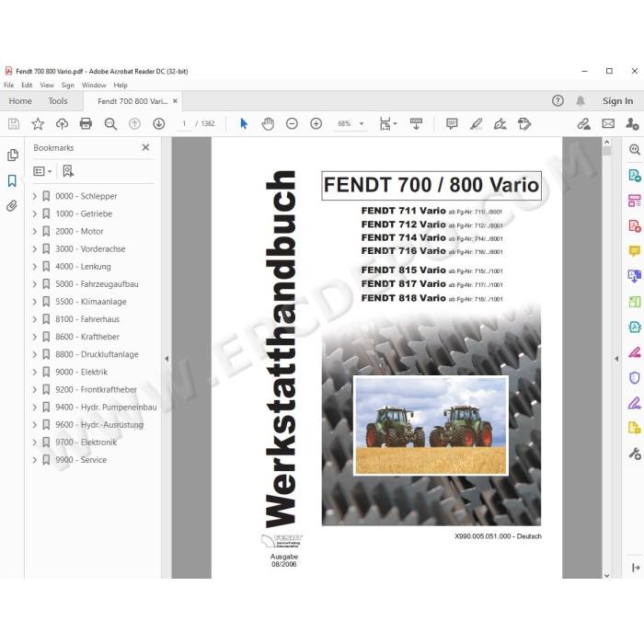This screenshot has height=644, width=644.
Task: Open the Sign document pen icon
Action: [500, 123]
